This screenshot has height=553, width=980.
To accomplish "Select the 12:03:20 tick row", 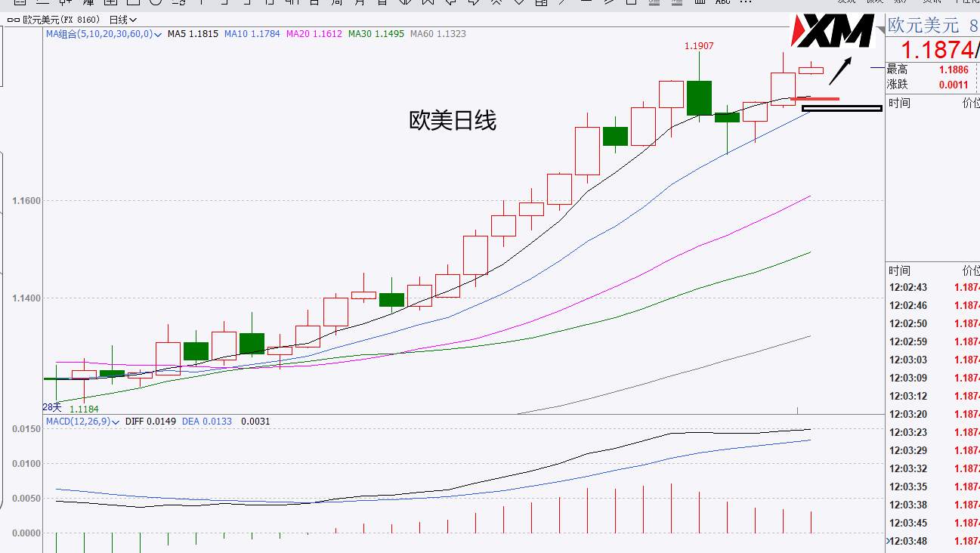I will (932, 414).
